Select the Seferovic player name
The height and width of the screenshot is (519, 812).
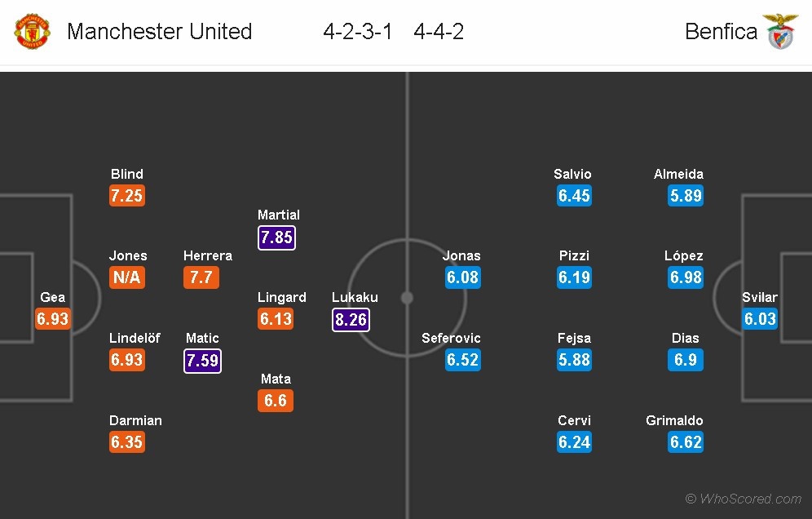(452, 338)
